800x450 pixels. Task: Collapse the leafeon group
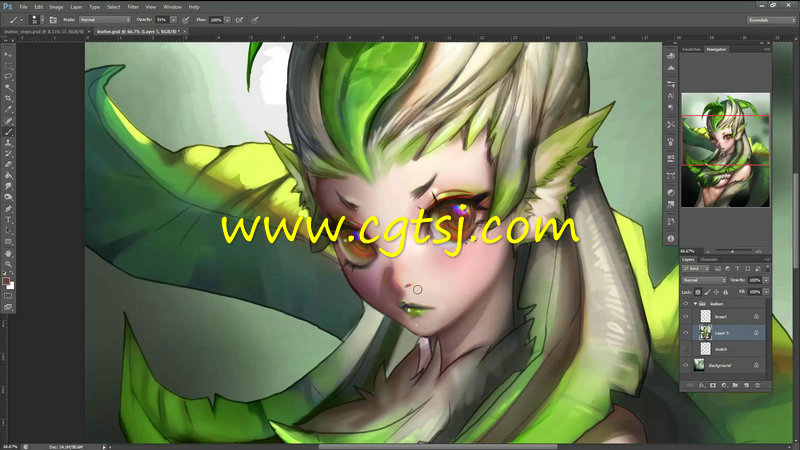click(x=695, y=304)
